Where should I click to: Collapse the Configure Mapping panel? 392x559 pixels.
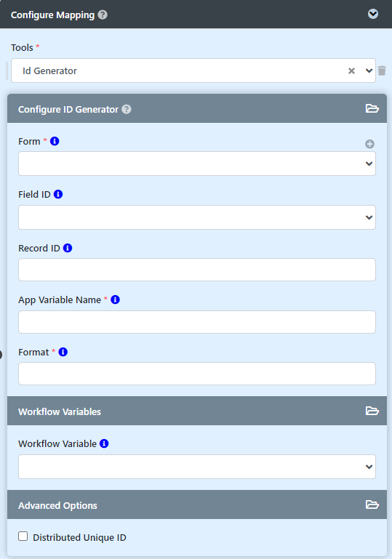coord(373,15)
